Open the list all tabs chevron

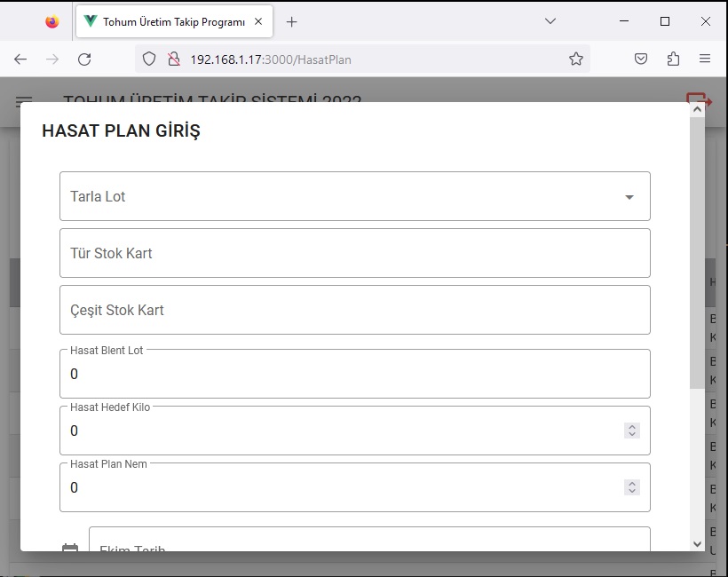tap(550, 21)
